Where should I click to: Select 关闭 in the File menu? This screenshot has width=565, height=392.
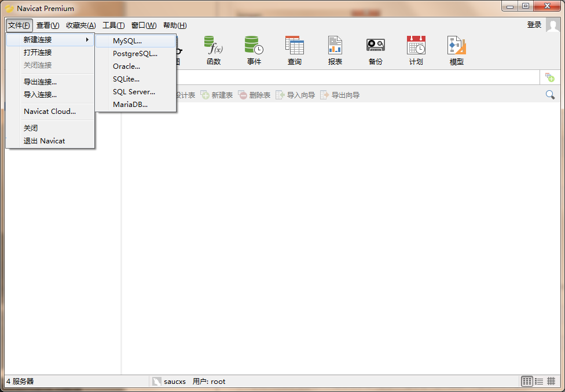point(50,128)
